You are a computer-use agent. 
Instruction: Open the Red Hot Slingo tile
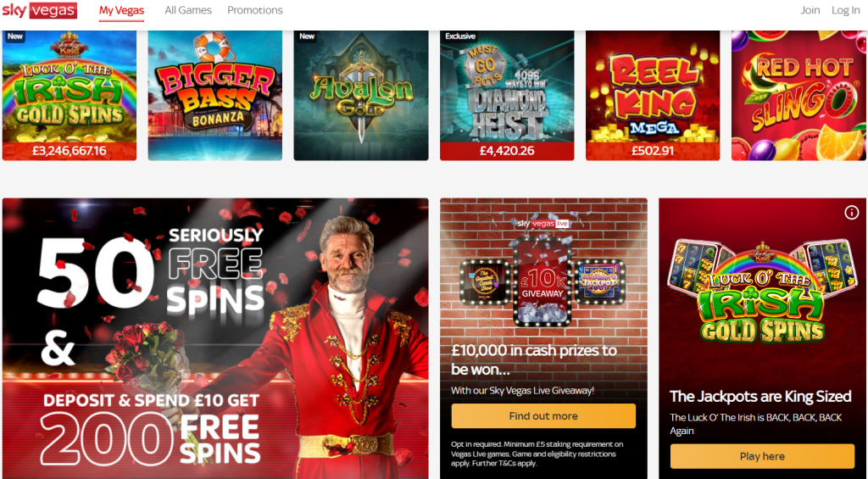pos(798,95)
